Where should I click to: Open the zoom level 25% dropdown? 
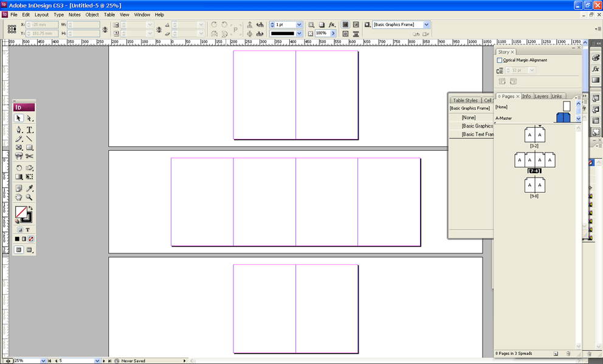point(43,361)
